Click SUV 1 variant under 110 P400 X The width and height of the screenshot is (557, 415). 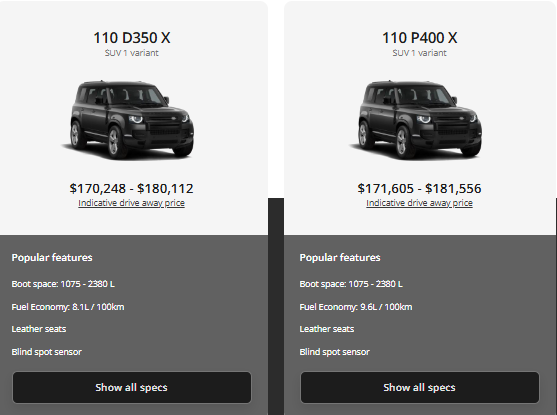tap(420, 53)
